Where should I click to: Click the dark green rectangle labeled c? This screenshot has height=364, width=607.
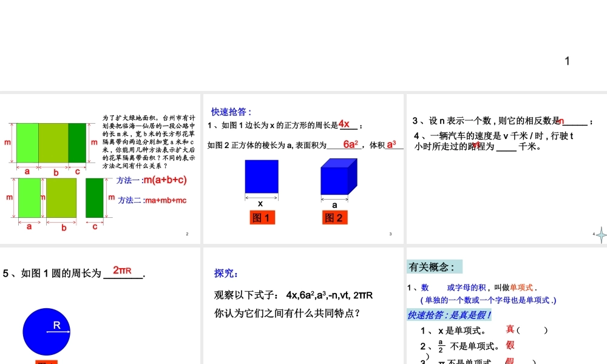[94, 197]
